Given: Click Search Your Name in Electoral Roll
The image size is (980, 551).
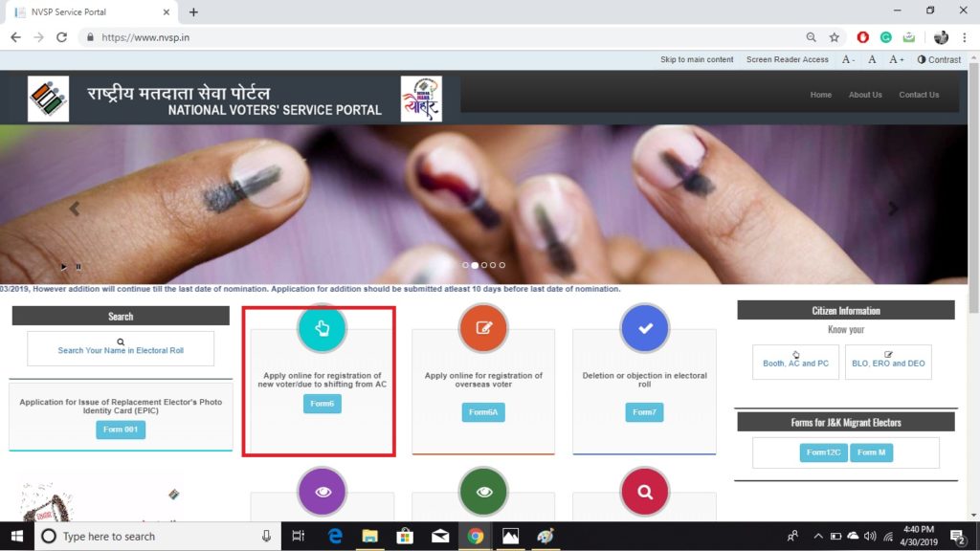Looking at the screenshot, I should point(121,348).
